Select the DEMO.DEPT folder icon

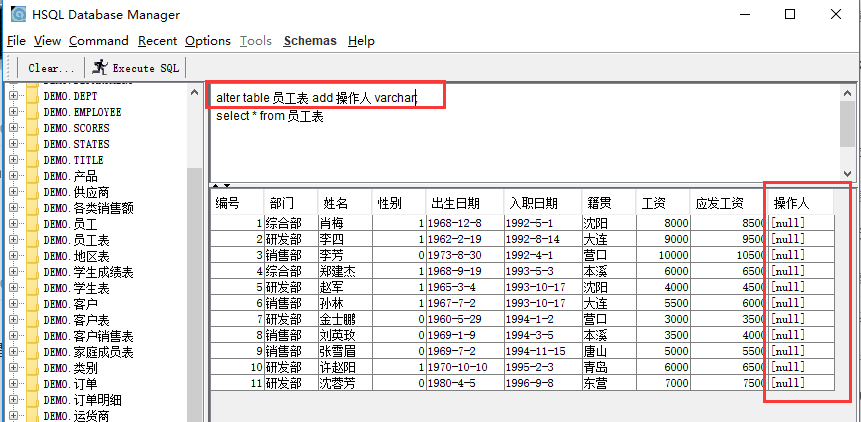(x=33, y=97)
